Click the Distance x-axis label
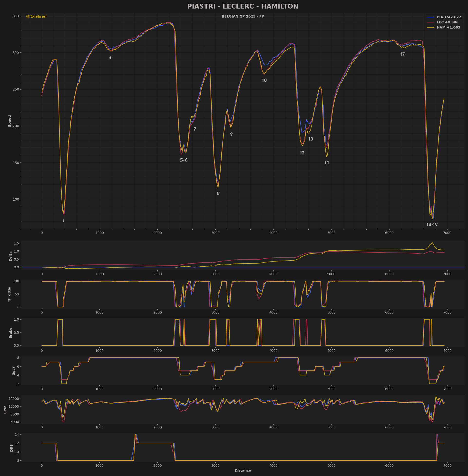The image size is (468, 476). (x=243, y=471)
